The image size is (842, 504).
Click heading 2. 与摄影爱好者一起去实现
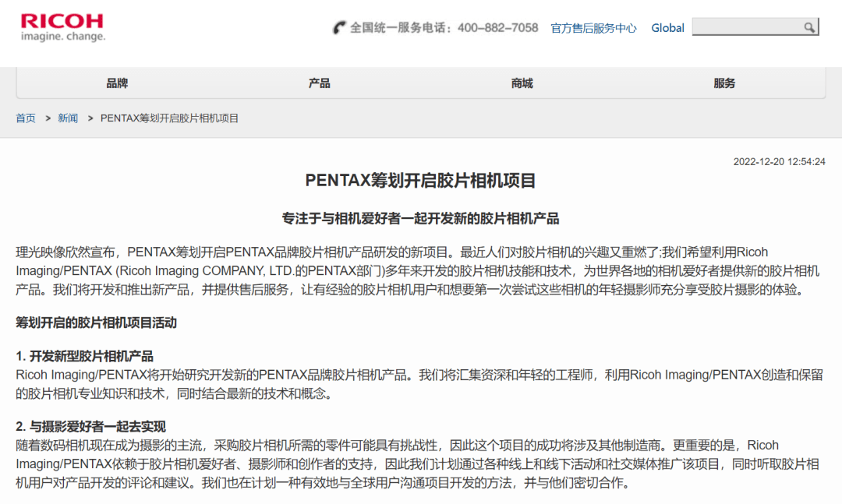(90, 427)
